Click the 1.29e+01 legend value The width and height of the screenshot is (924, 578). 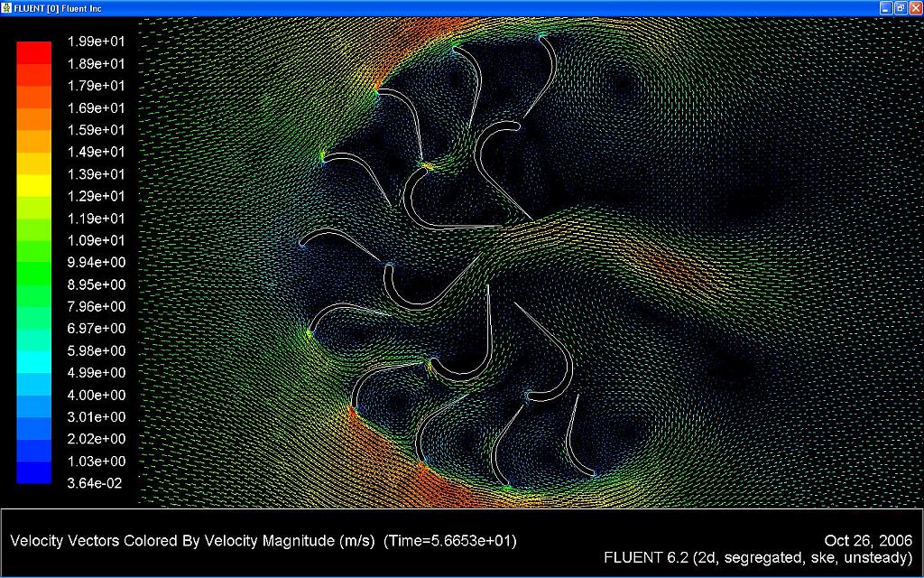click(96, 196)
